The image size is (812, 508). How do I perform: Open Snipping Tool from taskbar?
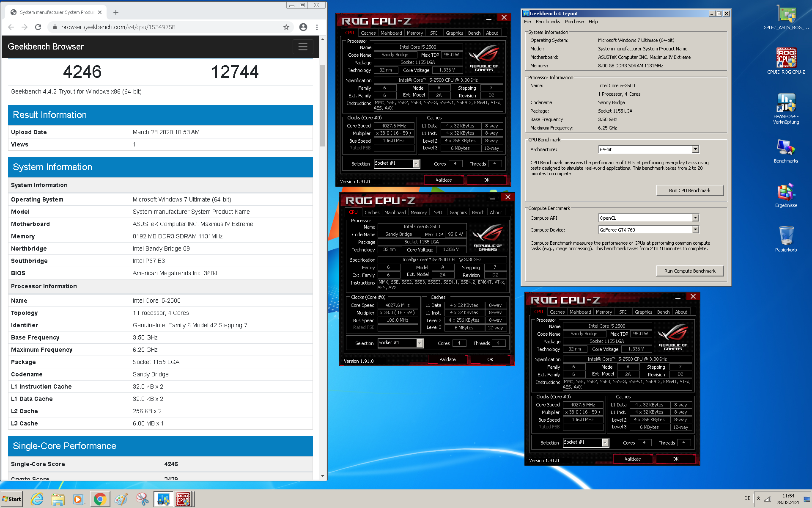(x=142, y=499)
